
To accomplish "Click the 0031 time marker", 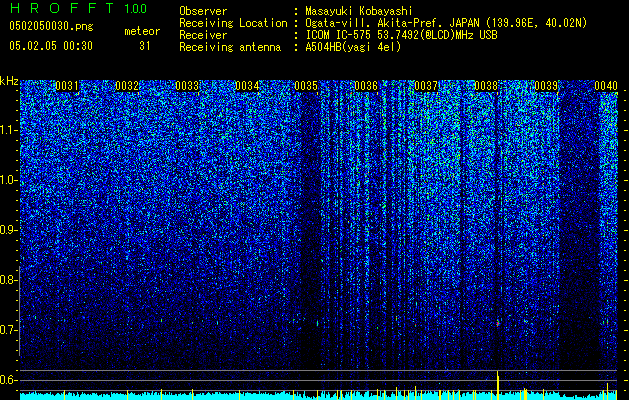I will tap(67, 86).
